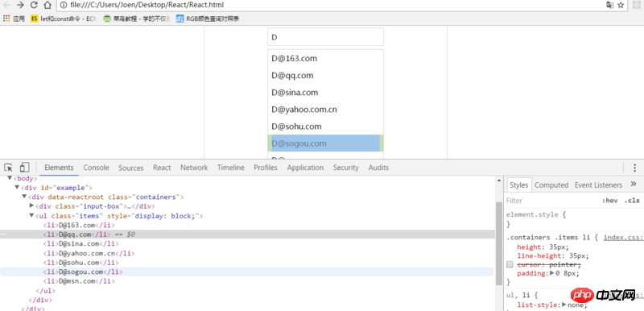
Task: Choose D@qq.com suggestion
Action: coord(325,76)
